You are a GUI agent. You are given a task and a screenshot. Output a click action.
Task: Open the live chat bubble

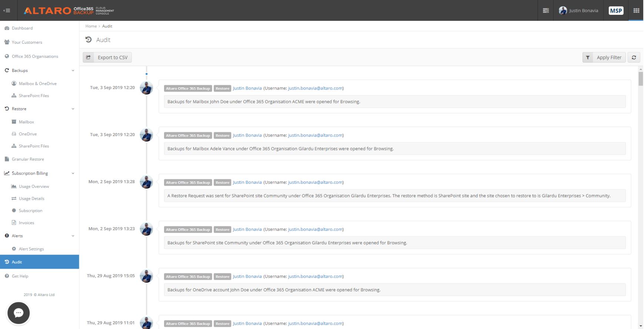[x=19, y=313]
